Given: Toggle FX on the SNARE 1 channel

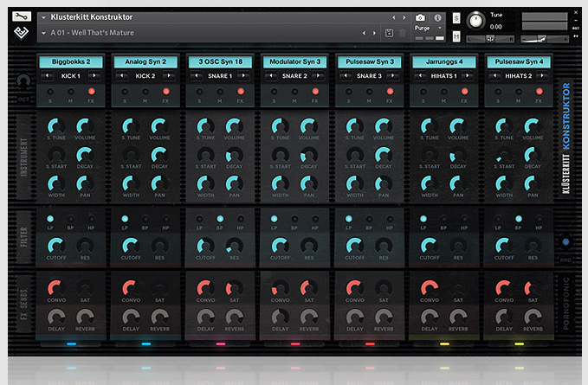Looking at the screenshot, I should (241, 92).
